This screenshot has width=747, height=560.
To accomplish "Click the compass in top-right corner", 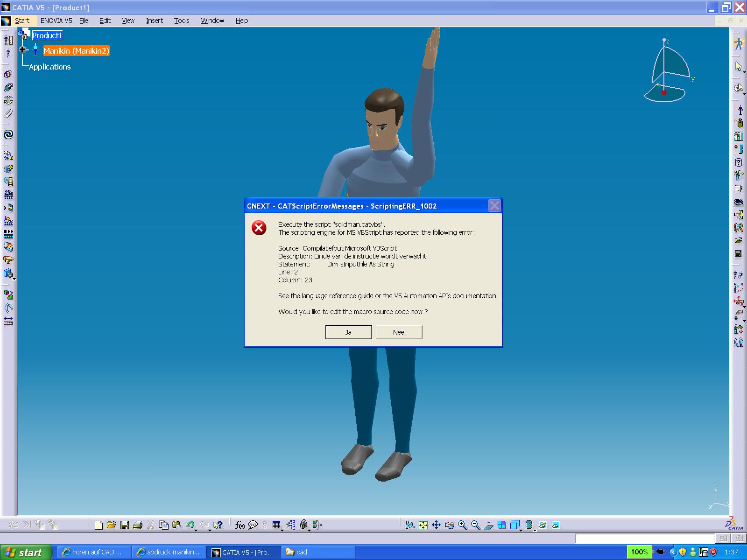I will 669,70.
